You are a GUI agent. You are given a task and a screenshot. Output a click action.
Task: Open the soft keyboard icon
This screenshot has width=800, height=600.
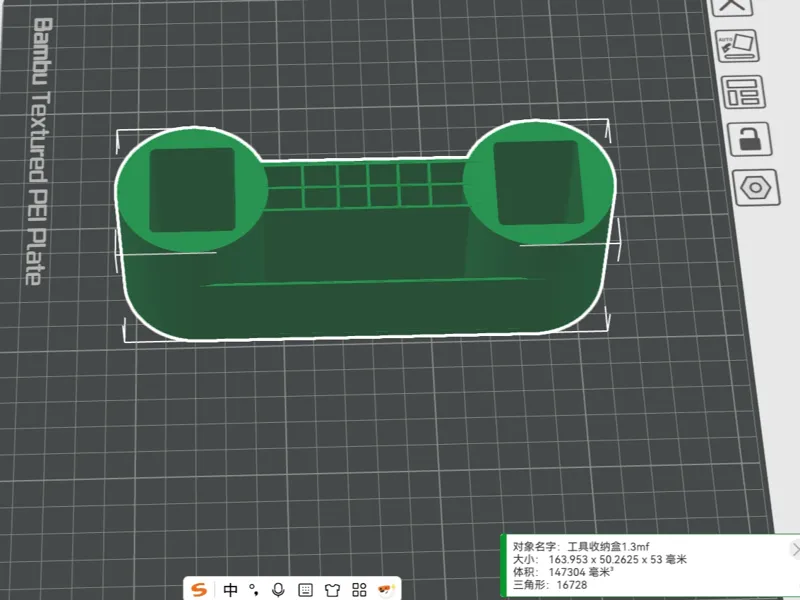click(x=305, y=590)
